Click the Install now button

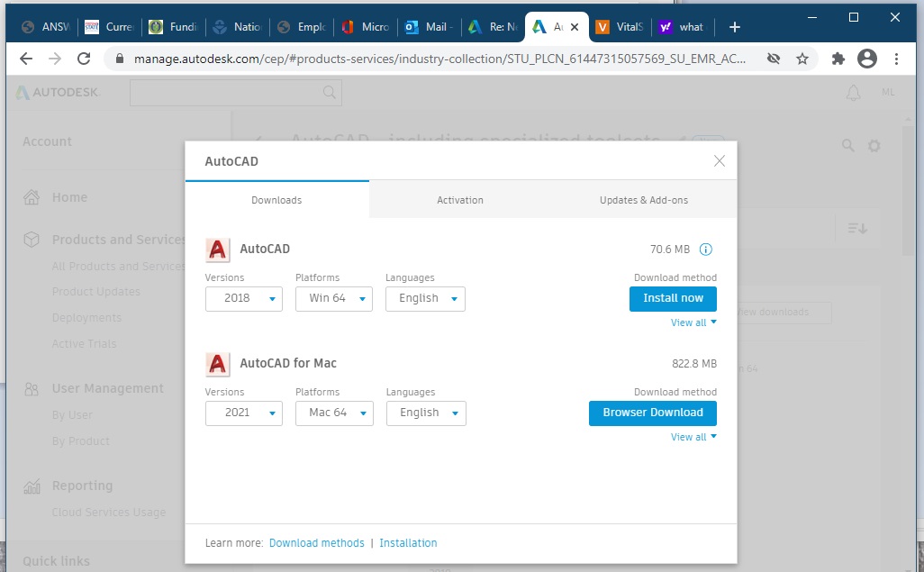coord(673,298)
